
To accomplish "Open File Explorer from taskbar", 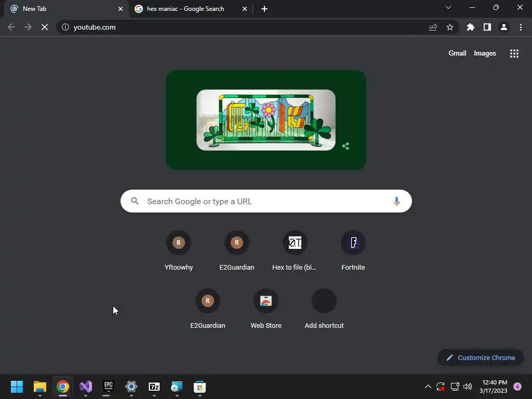I will pos(39,387).
